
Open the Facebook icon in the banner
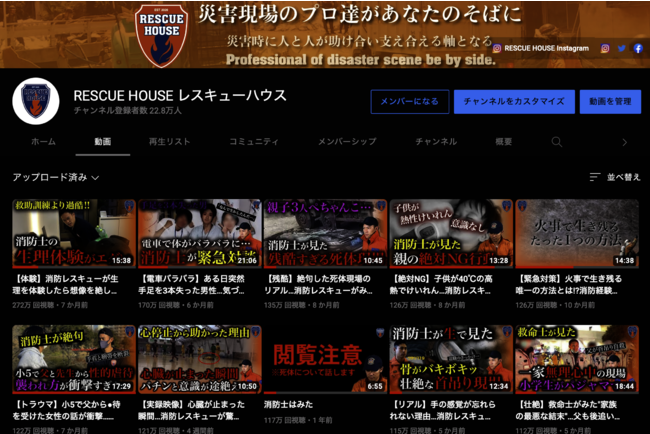pyautogui.click(x=638, y=48)
